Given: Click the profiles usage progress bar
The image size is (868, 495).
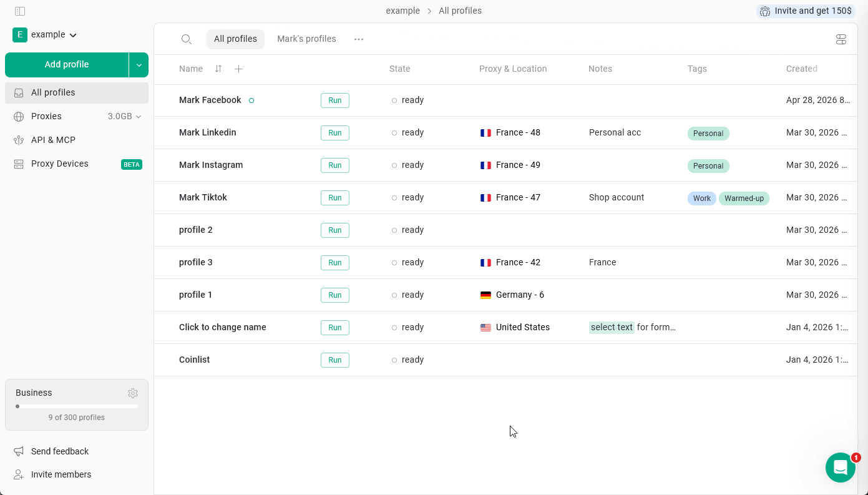Looking at the screenshot, I should click(x=76, y=406).
